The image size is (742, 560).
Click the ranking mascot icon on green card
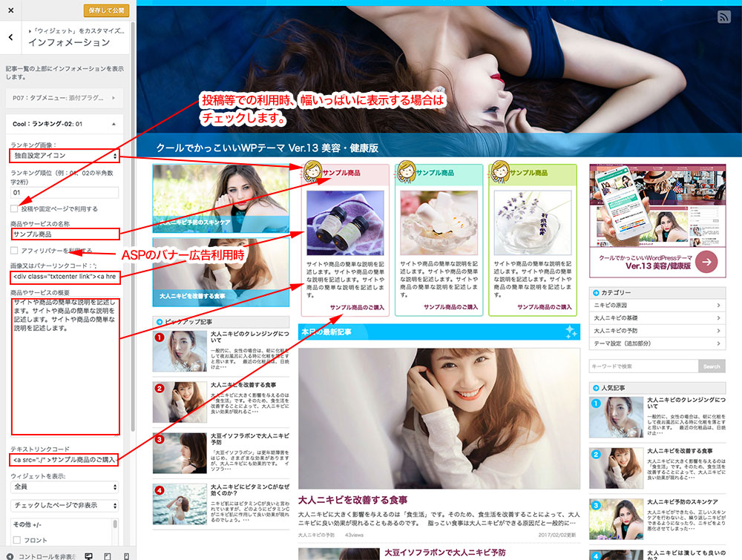pyautogui.click(x=500, y=171)
